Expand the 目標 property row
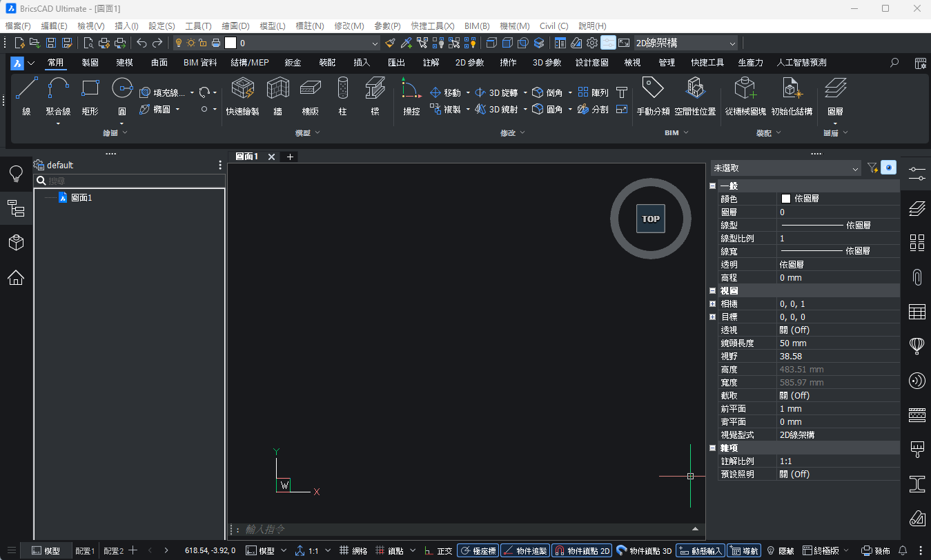The width and height of the screenshot is (931, 560). (x=713, y=317)
